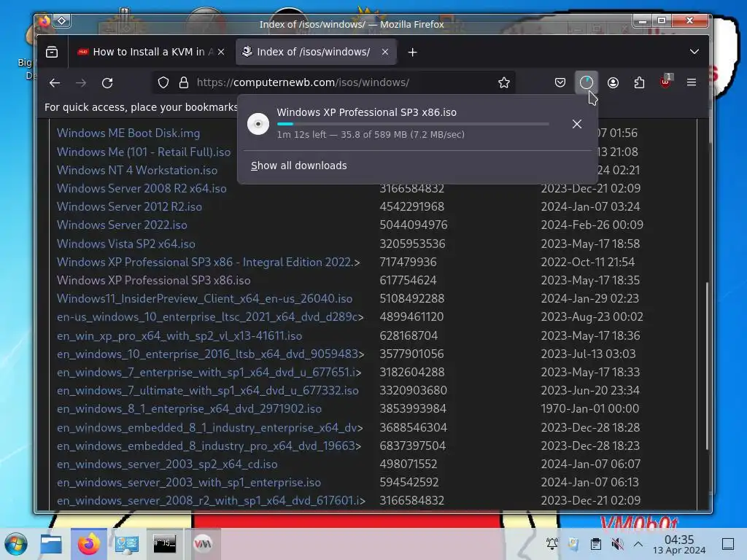Cancel the Windows XP download
Viewport: 747px width, 560px height.
[577, 124]
